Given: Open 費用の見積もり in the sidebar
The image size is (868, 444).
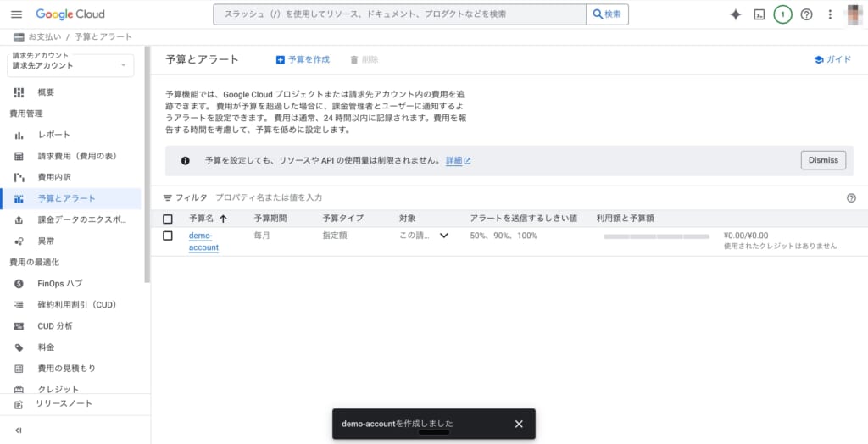Looking at the screenshot, I should coord(71,368).
